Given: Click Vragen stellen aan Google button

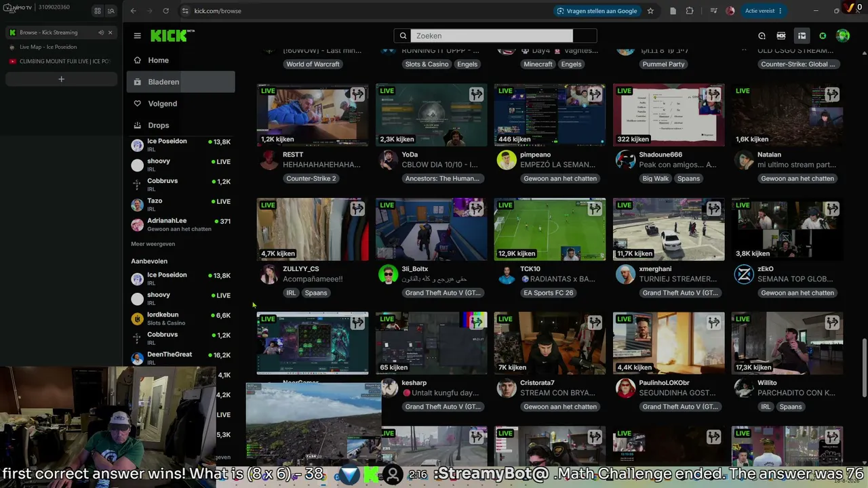Looking at the screenshot, I should 597,11.
